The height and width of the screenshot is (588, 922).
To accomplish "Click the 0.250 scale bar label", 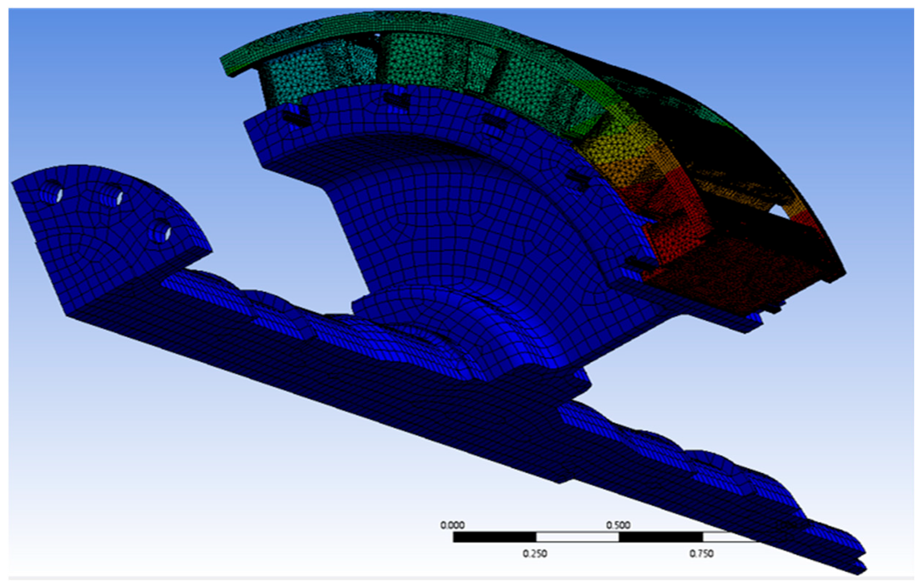I will (535, 554).
